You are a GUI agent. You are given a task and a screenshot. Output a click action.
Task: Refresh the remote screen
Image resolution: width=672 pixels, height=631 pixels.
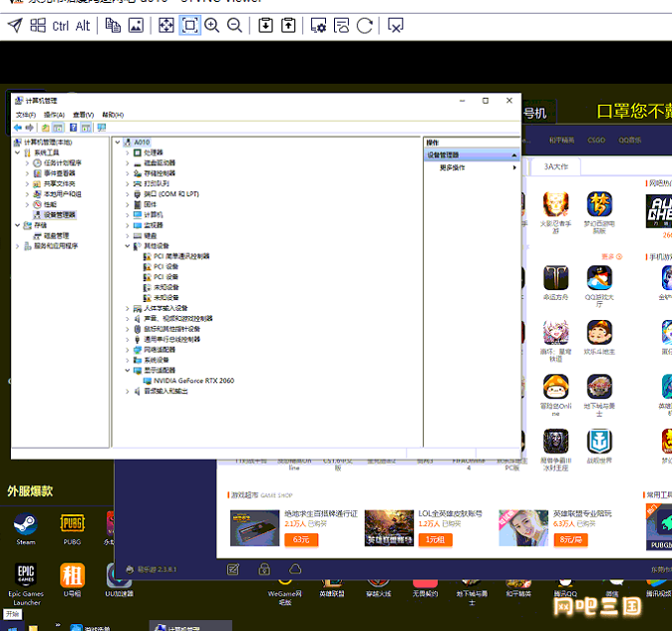(365, 25)
